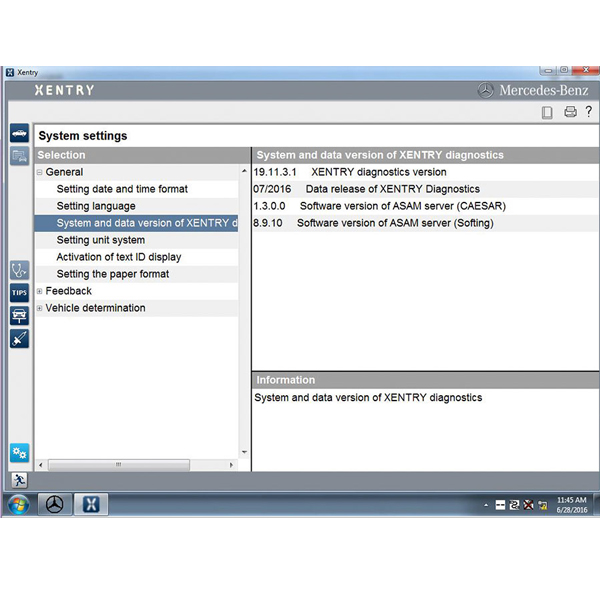Open the vehicle selection sidebar icon
The height and width of the screenshot is (600, 600).
(19, 133)
